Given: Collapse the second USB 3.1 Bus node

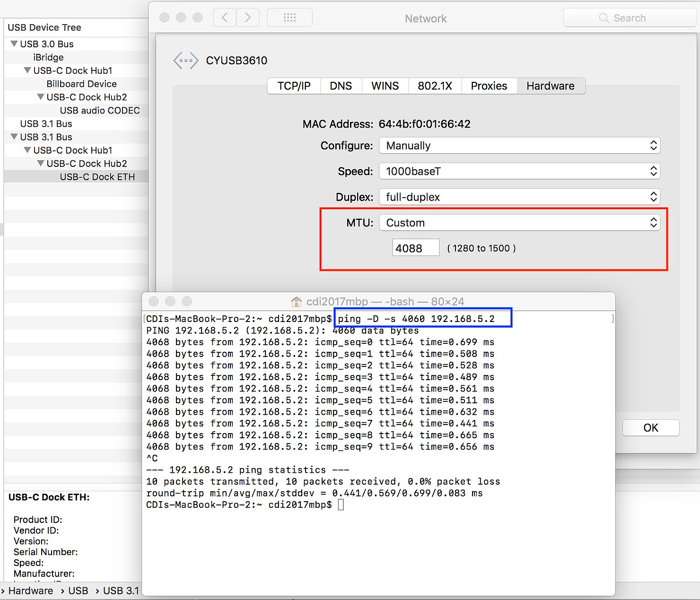Looking at the screenshot, I should pos(14,137).
